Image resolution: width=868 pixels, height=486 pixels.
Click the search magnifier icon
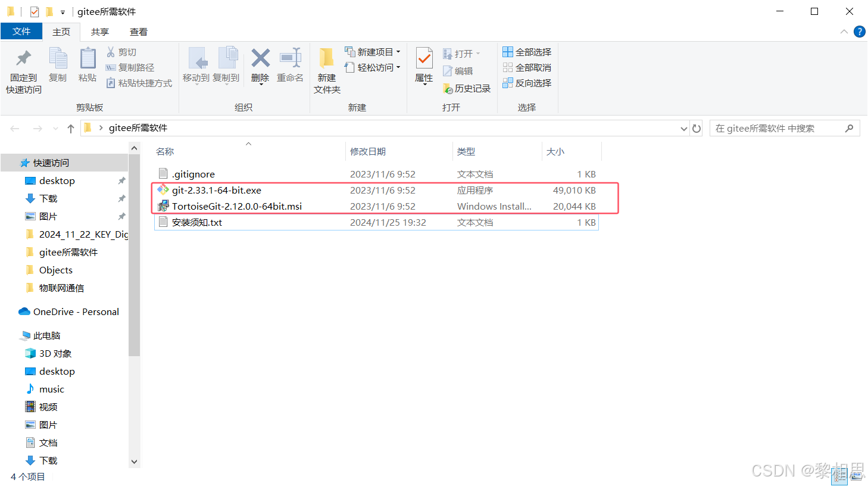850,129
